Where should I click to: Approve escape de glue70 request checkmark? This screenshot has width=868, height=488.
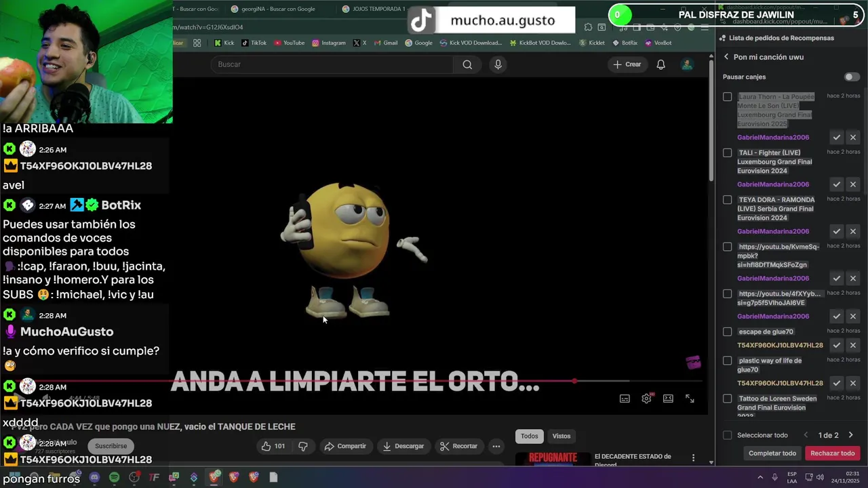tap(837, 345)
